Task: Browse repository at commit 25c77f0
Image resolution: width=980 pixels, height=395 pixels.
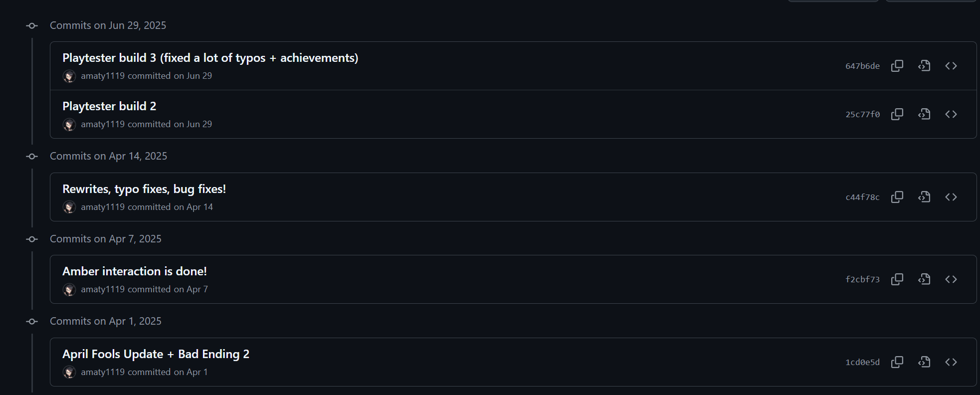Action: point(951,114)
